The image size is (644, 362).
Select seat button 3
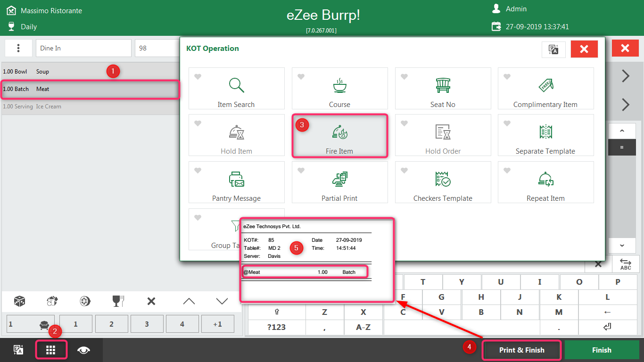pos(147,324)
